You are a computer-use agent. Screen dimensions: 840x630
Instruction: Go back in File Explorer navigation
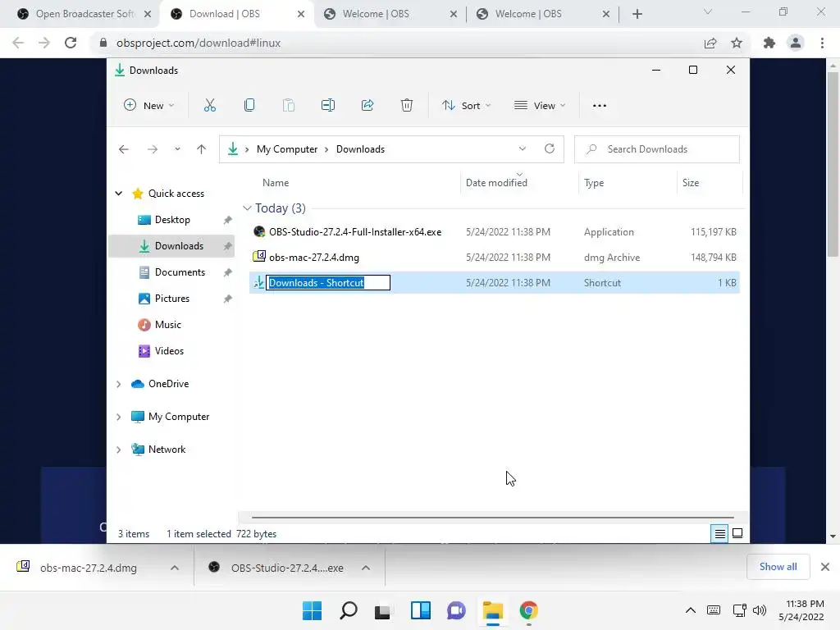124,149
